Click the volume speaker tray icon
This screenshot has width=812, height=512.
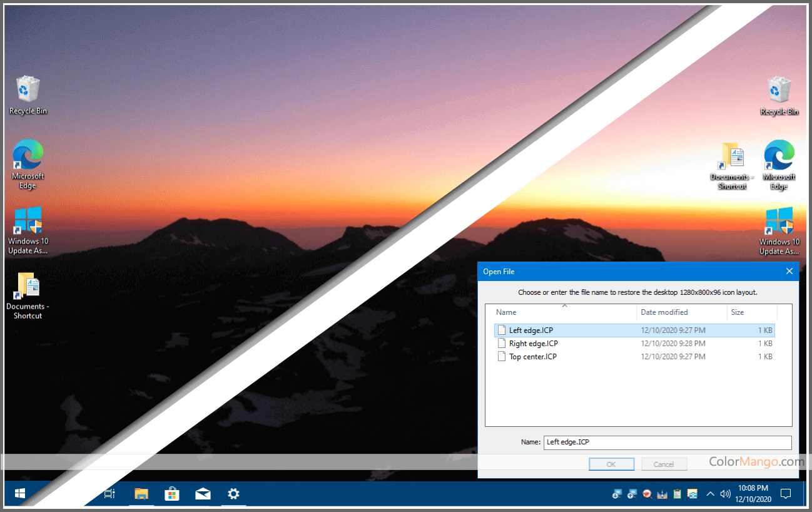point(725,494)
